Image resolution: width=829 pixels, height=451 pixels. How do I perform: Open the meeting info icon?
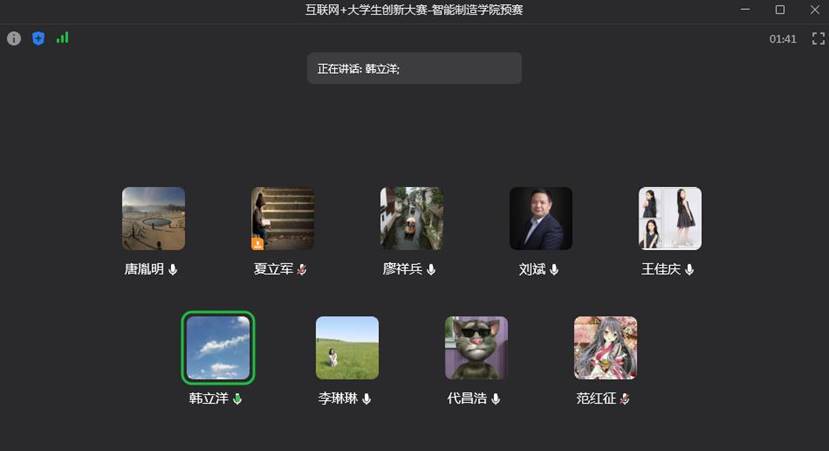point(14,38)
